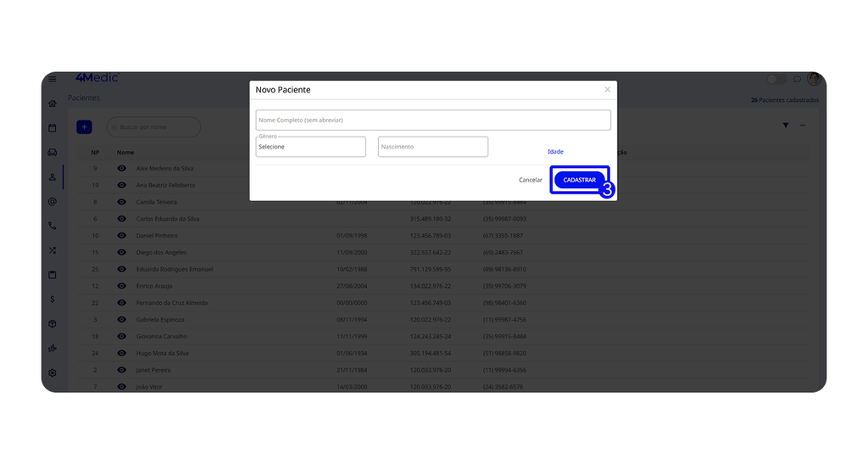The image size is (868, 465).
Task: Select the patients person icon in sidebar
Action: [53, 177]
